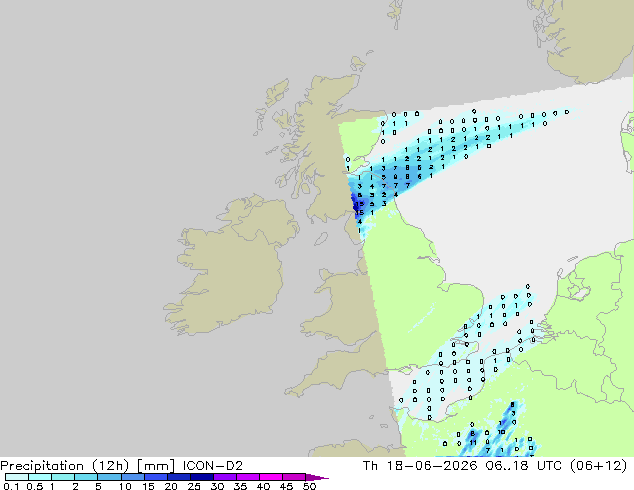Image resolution: width=634 pixels, height=490 pixels.
Task: Click the 0.5–1 mm legend color swatch
Action: click(x=40, y=477)
